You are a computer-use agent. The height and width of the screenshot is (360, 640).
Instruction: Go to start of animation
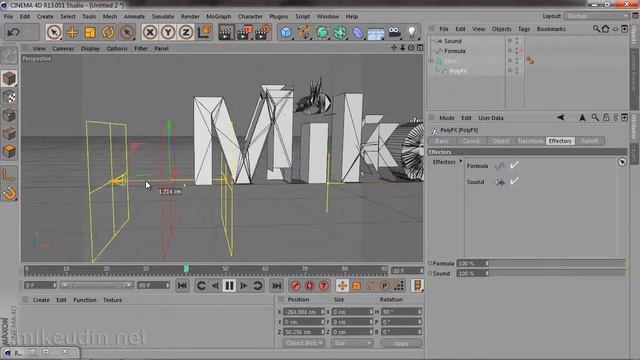[182, 286]
